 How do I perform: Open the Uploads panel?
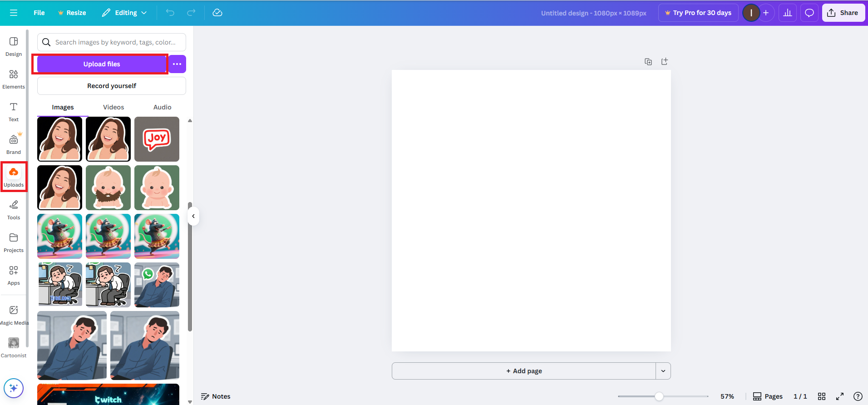click(x=14, y=177)
